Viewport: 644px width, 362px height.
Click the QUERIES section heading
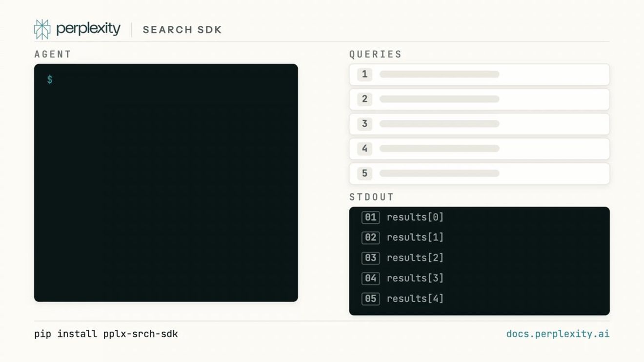pyautogui.click(x=375, y=54)
